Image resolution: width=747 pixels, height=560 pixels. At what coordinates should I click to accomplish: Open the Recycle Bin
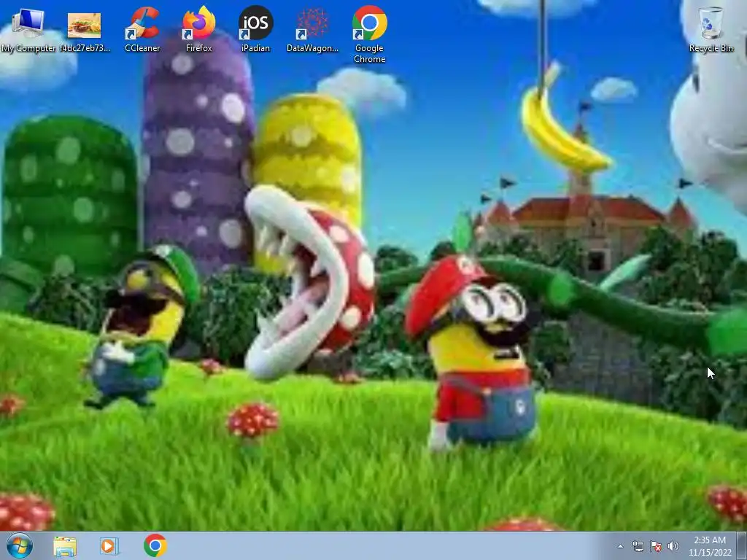(x=711, y=29)
